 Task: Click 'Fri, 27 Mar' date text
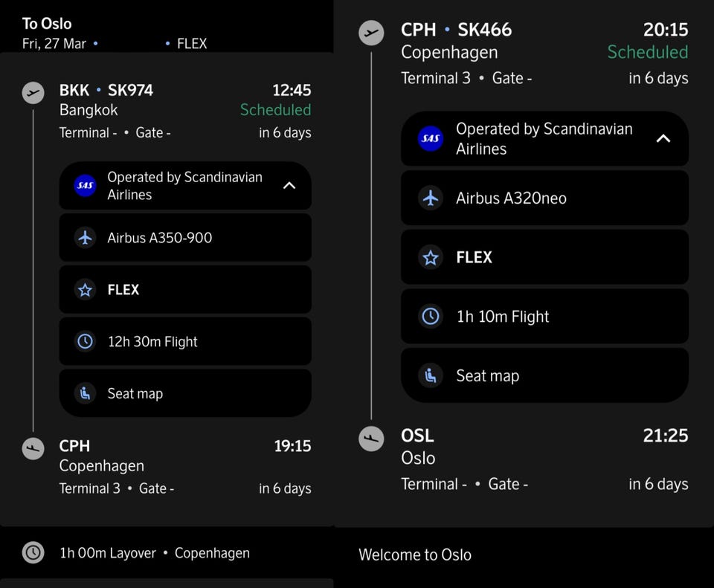(x=54, y=44)
